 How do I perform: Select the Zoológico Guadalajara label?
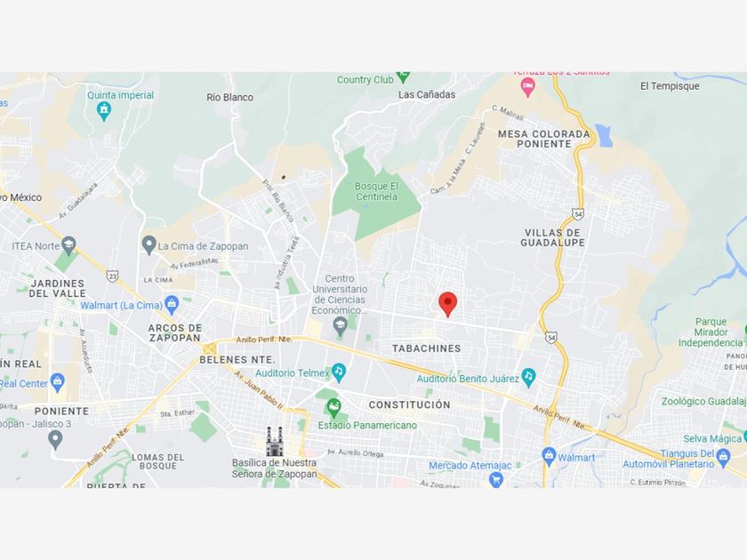(703, 402)
